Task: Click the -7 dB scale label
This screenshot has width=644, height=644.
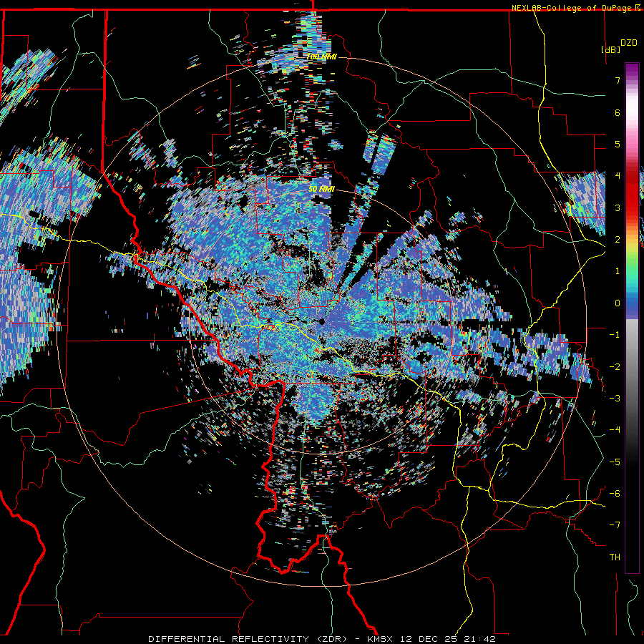Action: click(x=615, y=525)
